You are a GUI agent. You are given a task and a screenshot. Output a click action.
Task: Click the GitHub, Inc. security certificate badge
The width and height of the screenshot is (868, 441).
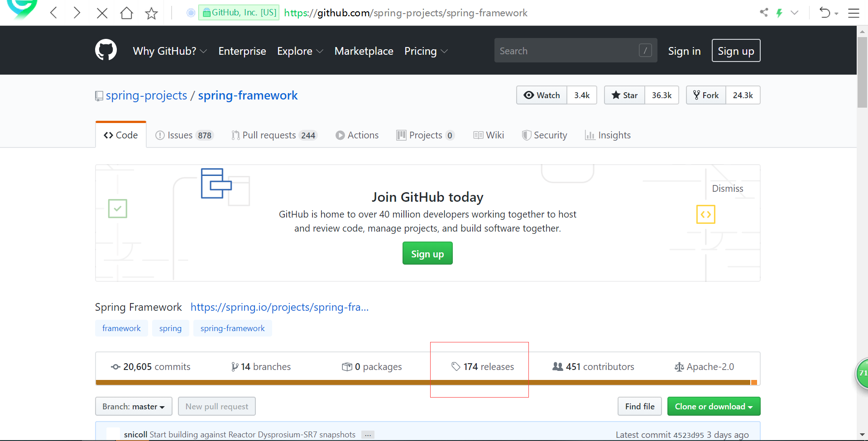[x=239, y=13]
